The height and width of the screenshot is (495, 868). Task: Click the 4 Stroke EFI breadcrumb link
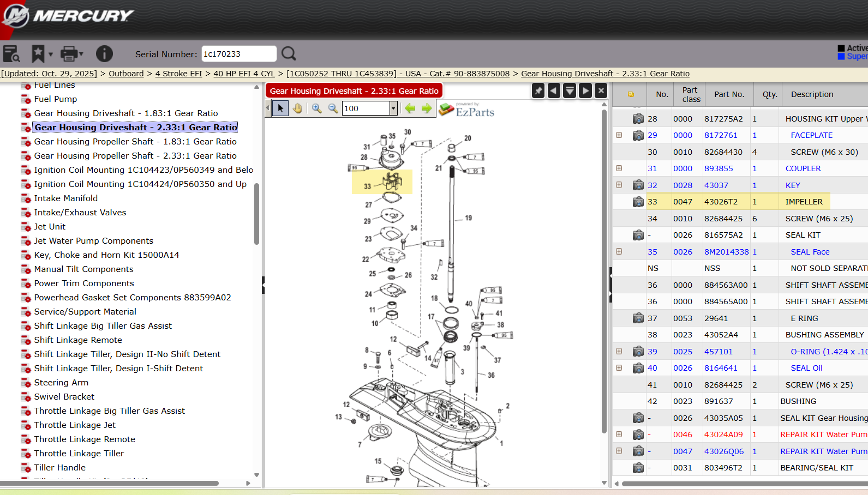[178, 74]
